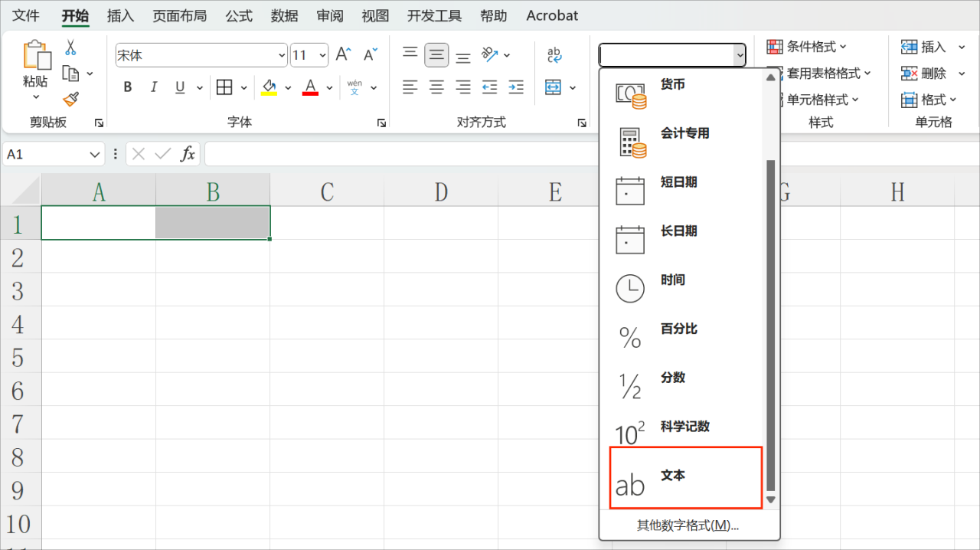This screenshot has width=980, height=550.
Task: Align text left
Action: tap(410, 87)
